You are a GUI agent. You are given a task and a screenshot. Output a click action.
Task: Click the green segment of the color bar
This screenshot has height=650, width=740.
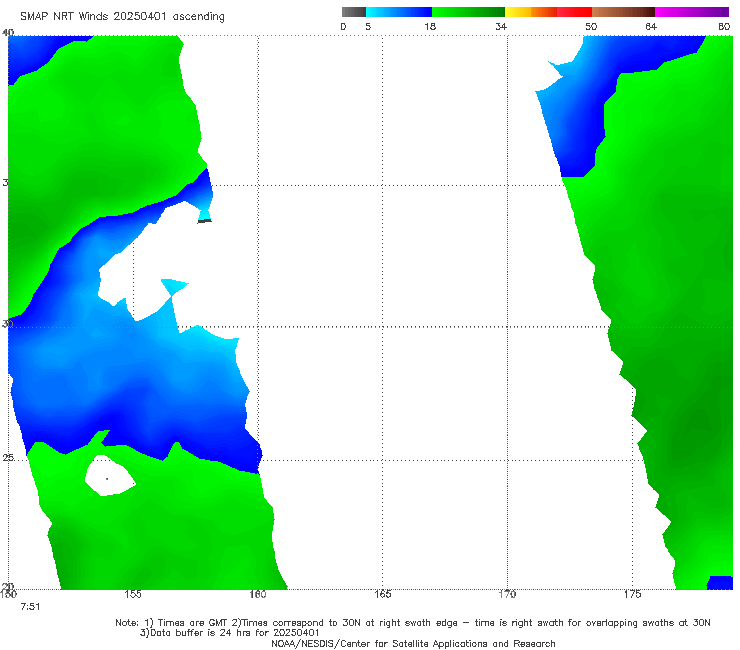point(468,12)
